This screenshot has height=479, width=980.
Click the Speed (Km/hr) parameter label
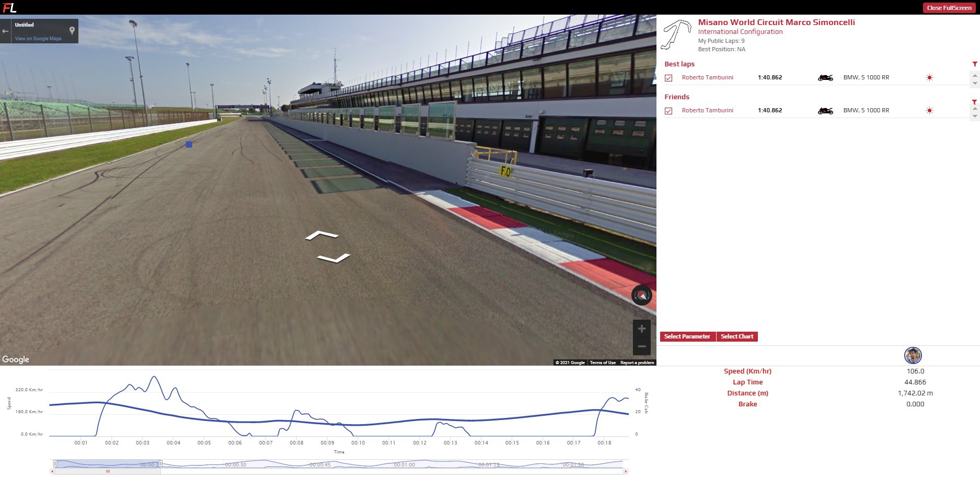coord(747,371)
